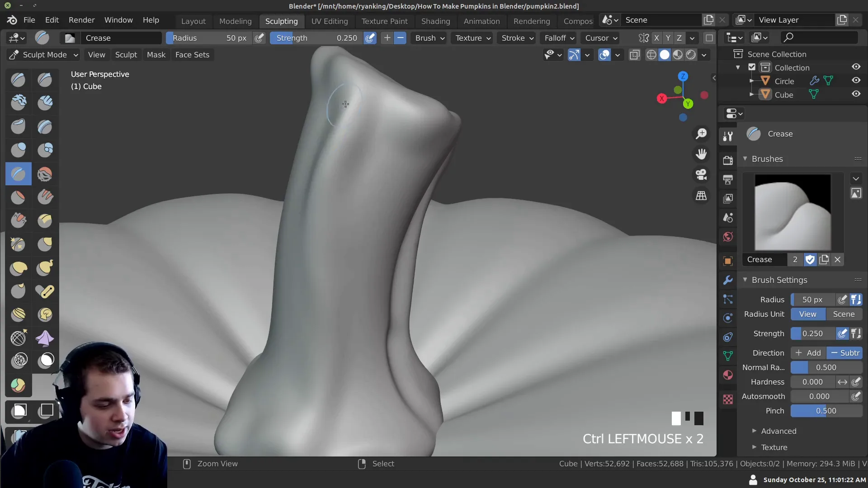Viewport: 868px width, 488px height.
Task: Open the File menu
Action: point(29,20)
